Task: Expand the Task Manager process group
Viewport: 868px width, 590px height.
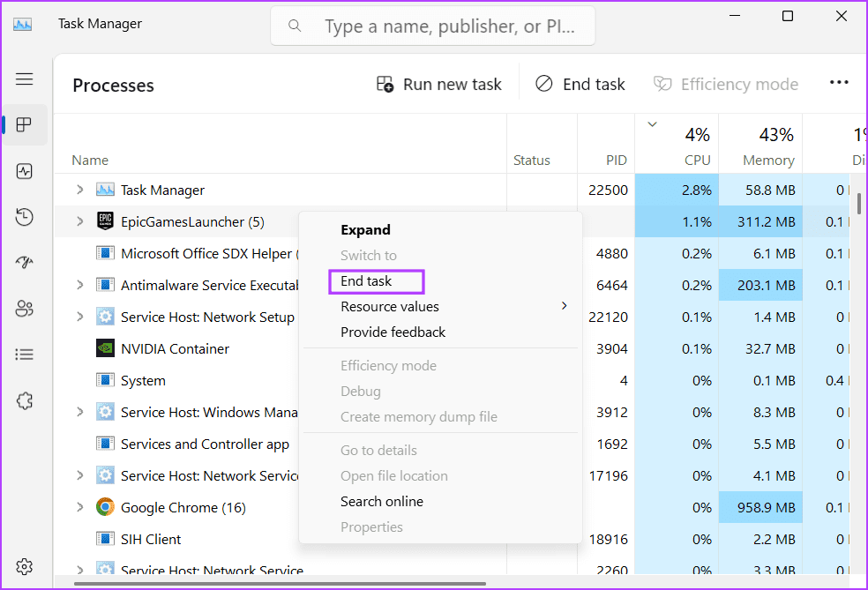Action: tap(79, 190)
